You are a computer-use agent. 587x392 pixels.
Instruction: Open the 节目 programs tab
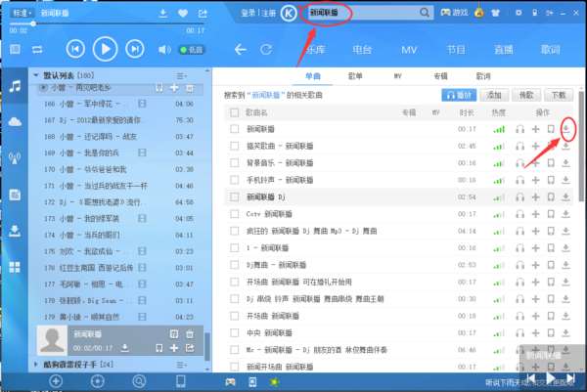pos(456,50)
